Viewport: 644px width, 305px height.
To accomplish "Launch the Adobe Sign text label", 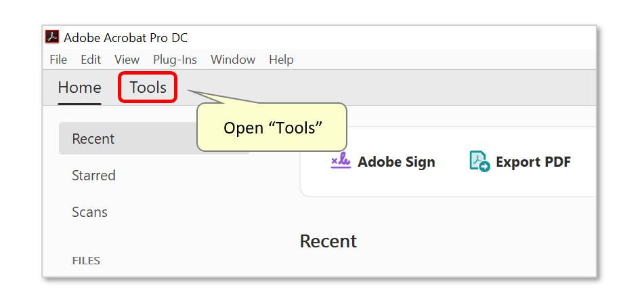I will 396,162.
